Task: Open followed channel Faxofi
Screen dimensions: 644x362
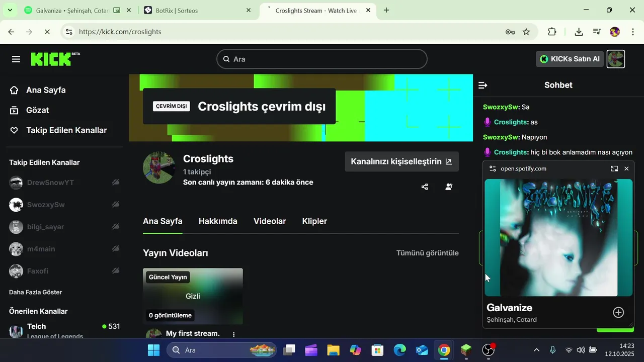Action: coord(38,271)
